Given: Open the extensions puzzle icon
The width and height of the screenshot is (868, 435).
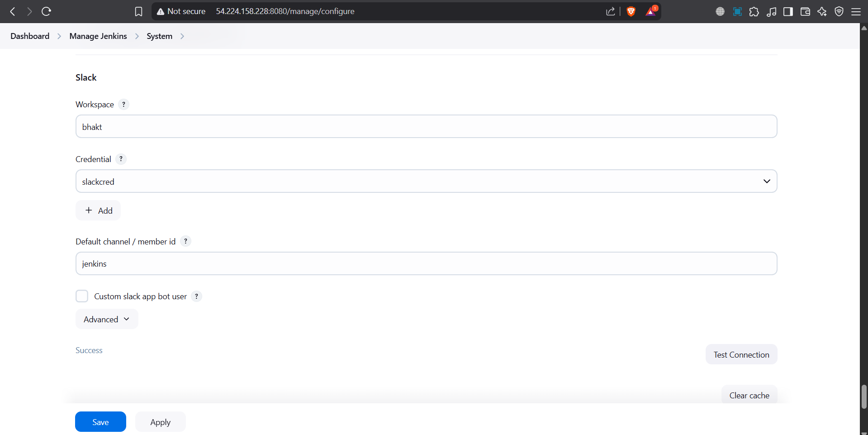Looking at the screenshot, I should 754,11.
